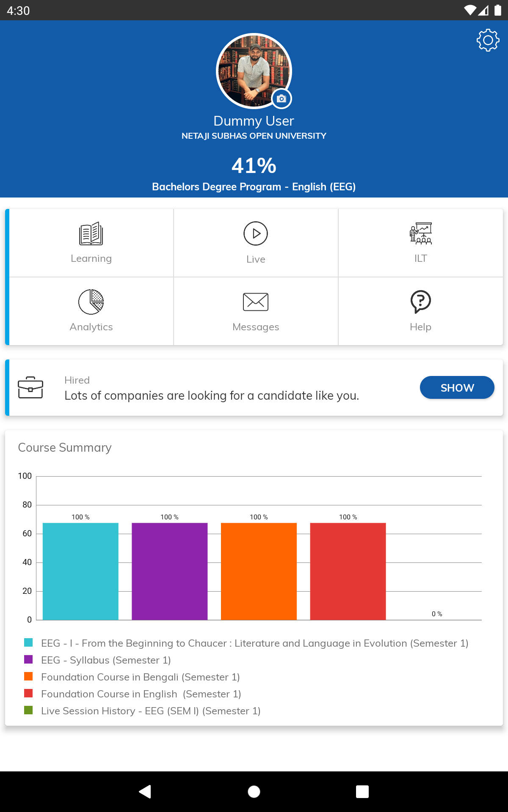Tap the 41% program progress text

254,165
